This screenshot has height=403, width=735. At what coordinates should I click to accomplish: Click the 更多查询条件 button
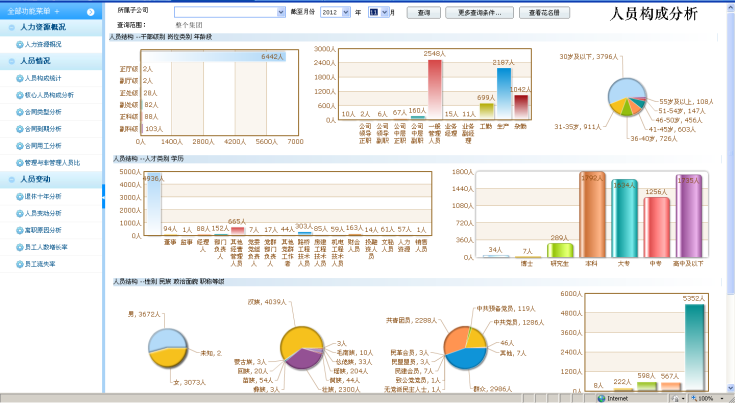tap(478, 12)
